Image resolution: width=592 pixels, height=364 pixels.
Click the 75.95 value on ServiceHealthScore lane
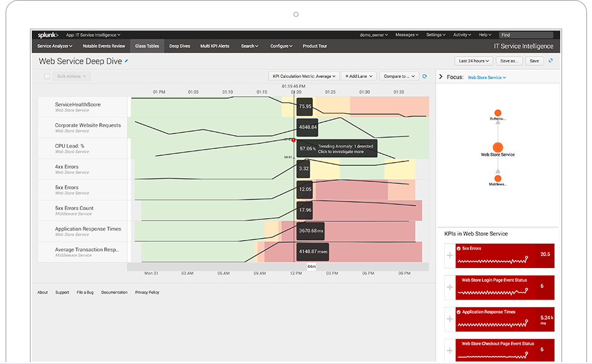(x=305, y=107)
